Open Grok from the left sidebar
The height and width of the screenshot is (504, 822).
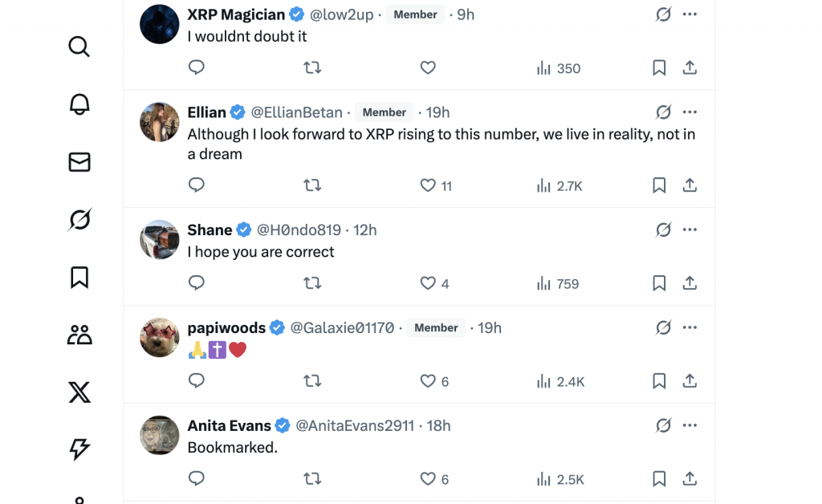[x=79, y=219]
